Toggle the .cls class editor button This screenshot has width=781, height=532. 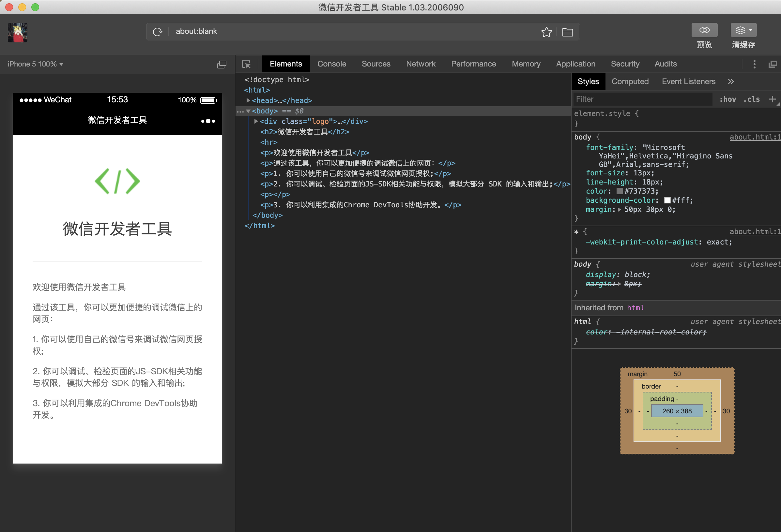(x=751, y=99)
